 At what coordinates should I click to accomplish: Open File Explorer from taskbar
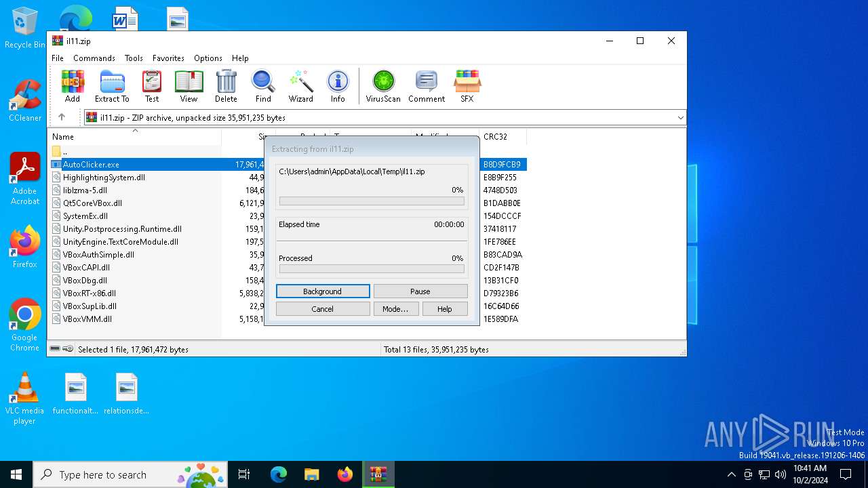pos(312,474)
